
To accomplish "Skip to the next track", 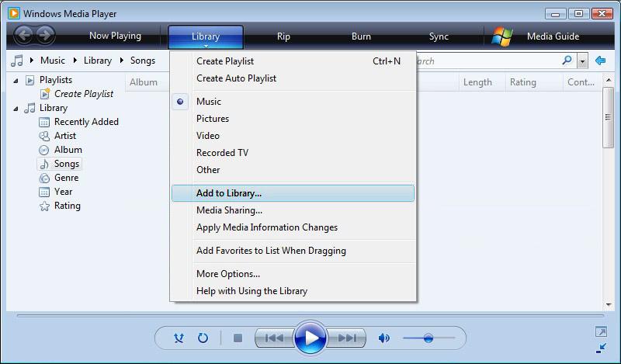I will click(346, 338).
